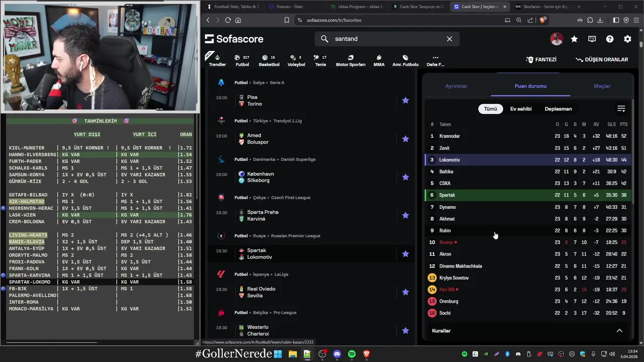This screenshot has width=644, height=362.
Task: Open File Explorer from taskbar
Action: (x=292, y=354)
